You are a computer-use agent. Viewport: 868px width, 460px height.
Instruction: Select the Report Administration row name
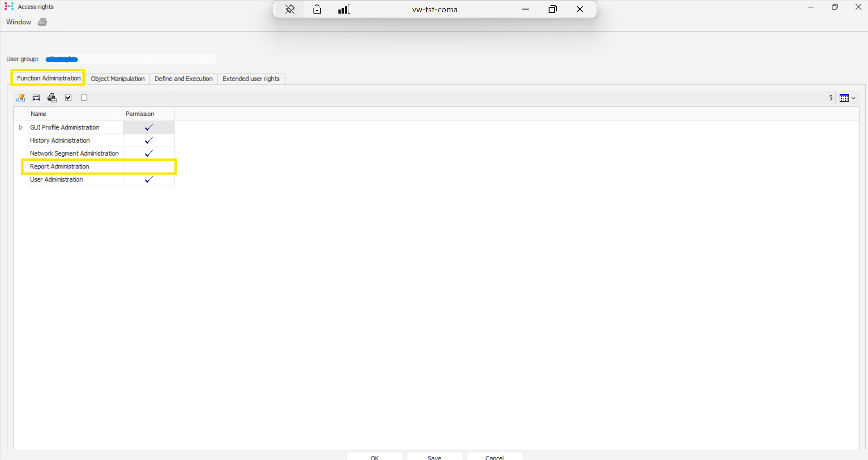(59, 167)
